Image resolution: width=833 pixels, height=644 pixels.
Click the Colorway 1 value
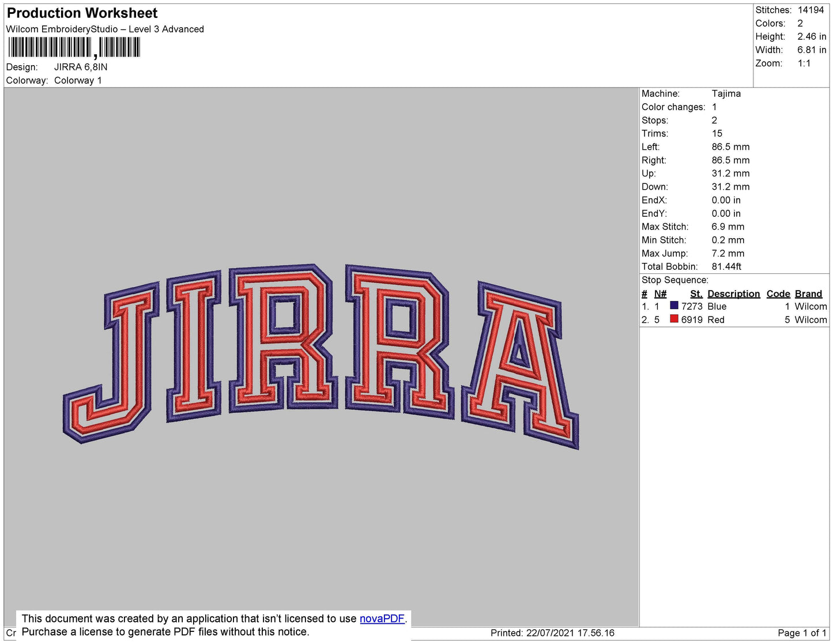tap(78, 81)
